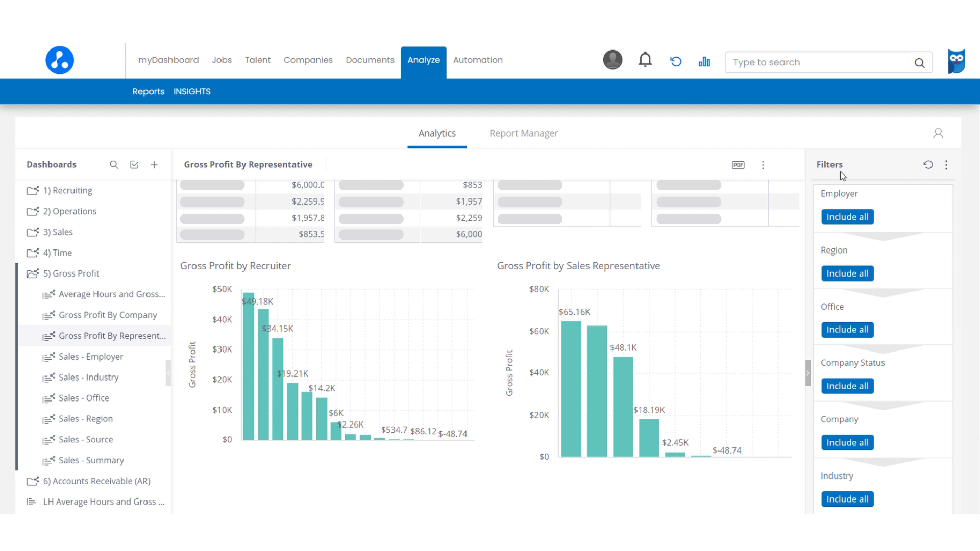Open the Filters panel three-dot menu

[x=946, y=165]
